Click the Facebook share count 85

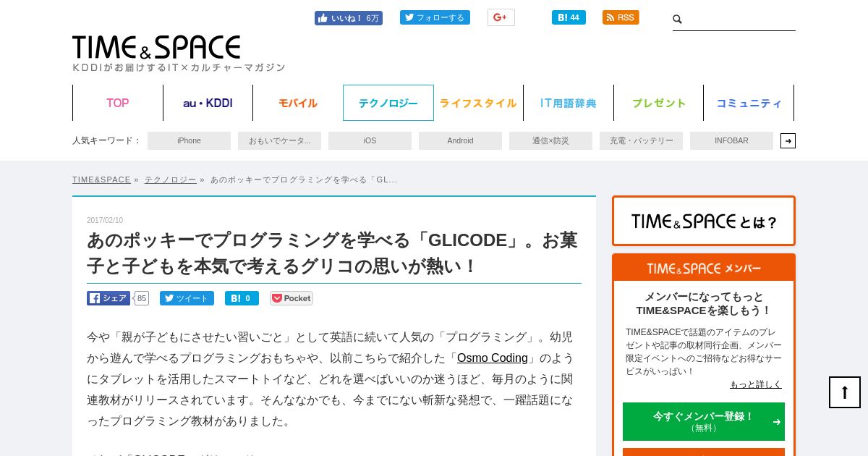tap(141, 298)
